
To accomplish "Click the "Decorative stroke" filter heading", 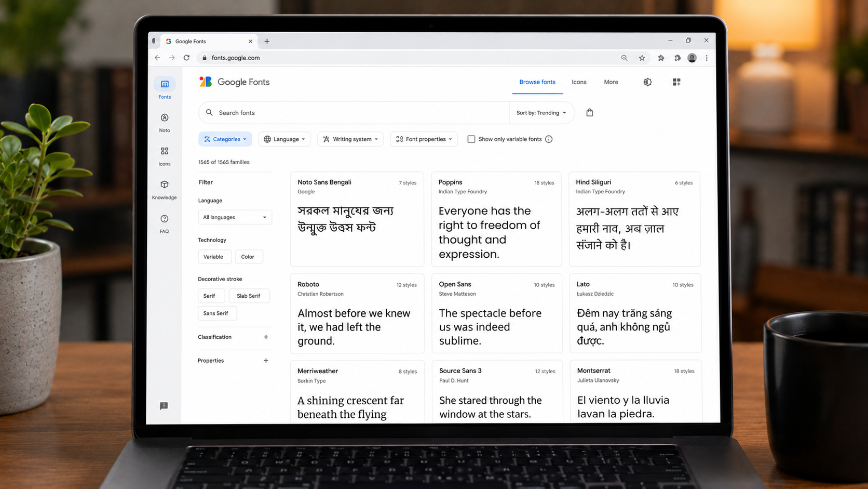I will coord(220,279).
